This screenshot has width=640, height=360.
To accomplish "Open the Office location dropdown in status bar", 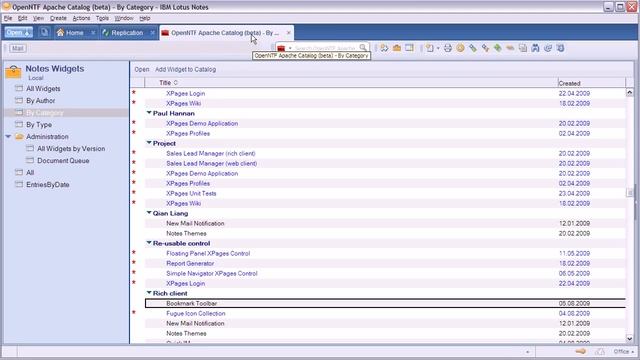I will [624, 351].
